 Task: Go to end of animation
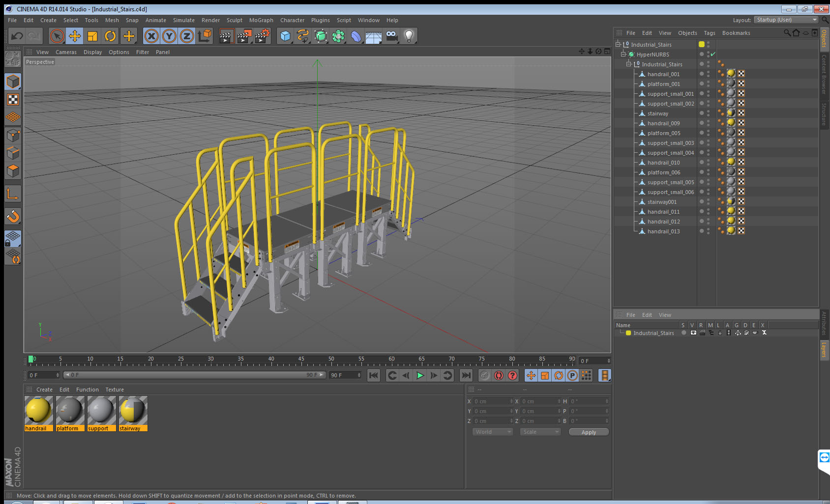(x=466, y=375)
